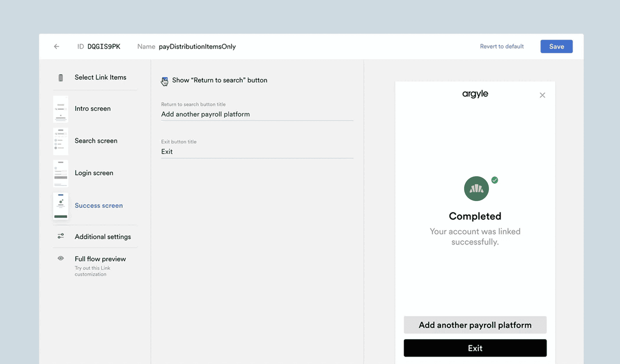Go back using the left arrow
Viewport: 620px width, 364px height.
[56, 46]
